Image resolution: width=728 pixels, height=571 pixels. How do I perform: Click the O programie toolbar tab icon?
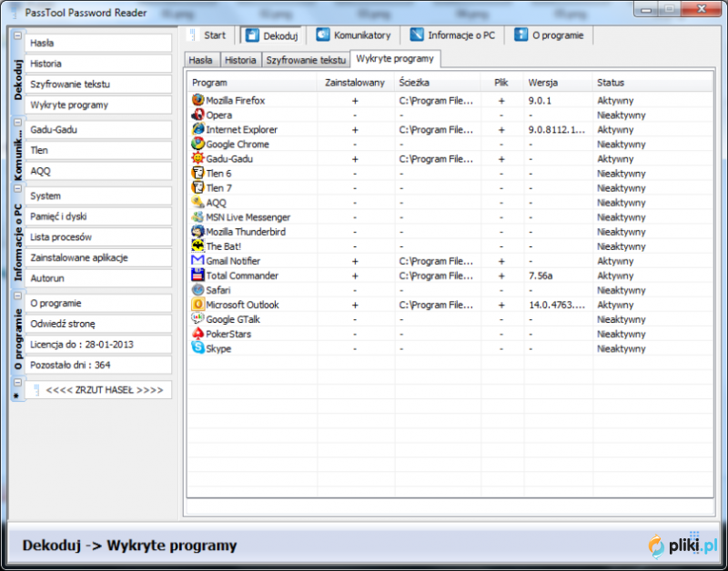click(x=521, y=35)
